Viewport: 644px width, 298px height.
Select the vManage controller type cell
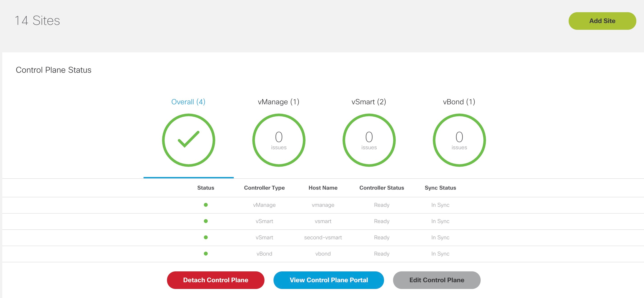(x=264, y=205)
